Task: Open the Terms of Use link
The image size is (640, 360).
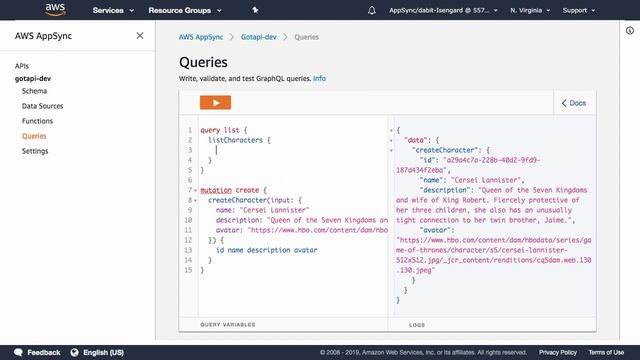Action: [606, 352]
